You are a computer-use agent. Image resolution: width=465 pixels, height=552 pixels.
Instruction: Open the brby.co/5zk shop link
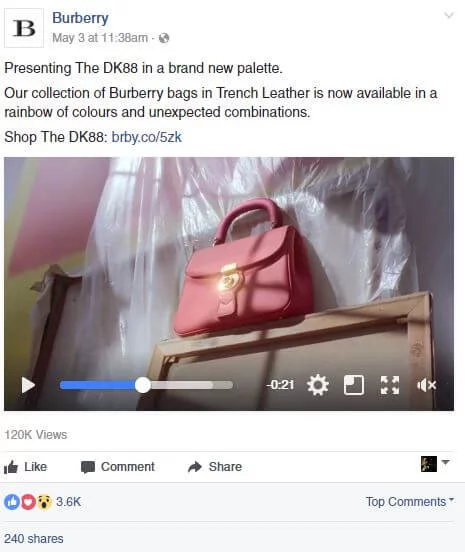[146, 137]
